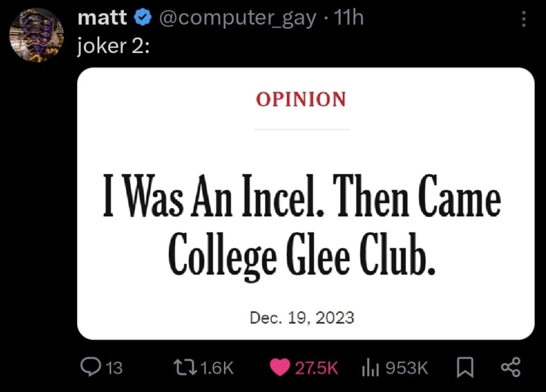Click the red OPINION label in the image
Screen dimensions: 546x392
(x=301, y=100)
